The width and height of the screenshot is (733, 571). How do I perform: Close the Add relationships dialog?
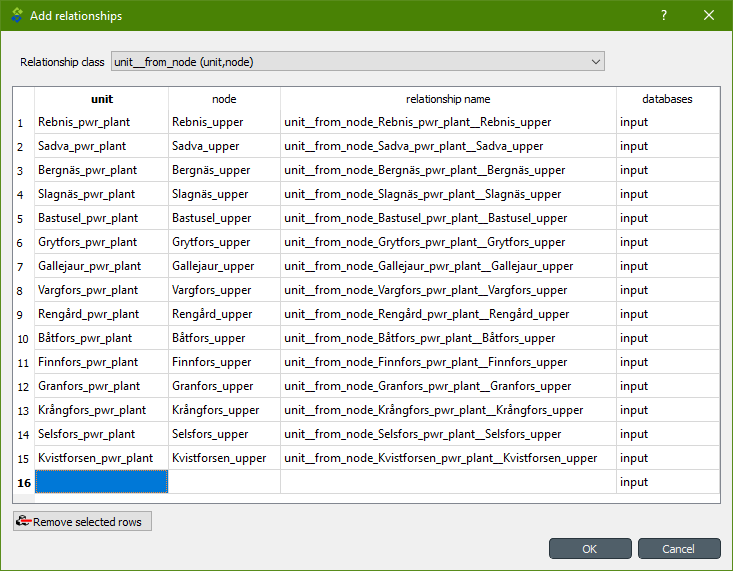(709, 15)
